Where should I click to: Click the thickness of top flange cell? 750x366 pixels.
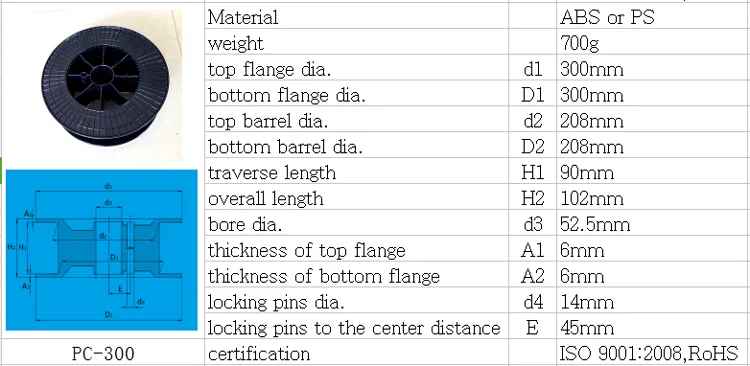click(x=357, y=250)
